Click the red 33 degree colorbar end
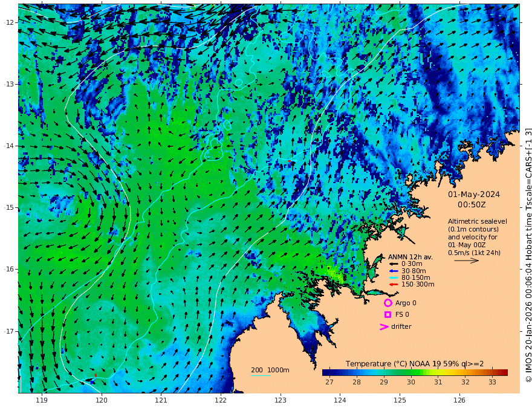This screenshot has width=532, height=411. tap(504, 373)
